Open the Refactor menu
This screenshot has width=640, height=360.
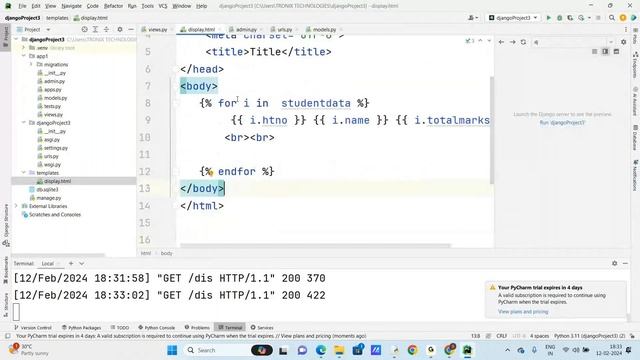coord(113,6)
